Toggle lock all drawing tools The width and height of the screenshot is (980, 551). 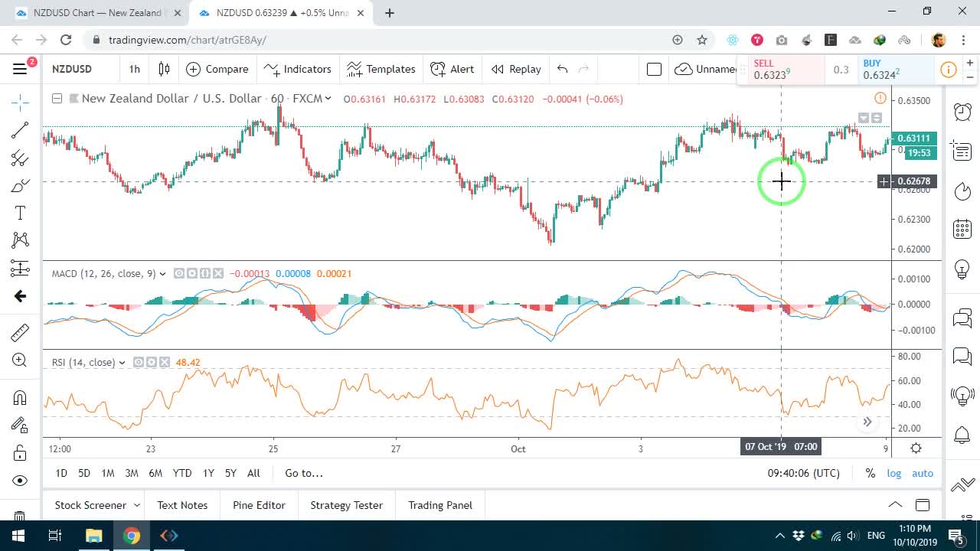tap(20, 453)
